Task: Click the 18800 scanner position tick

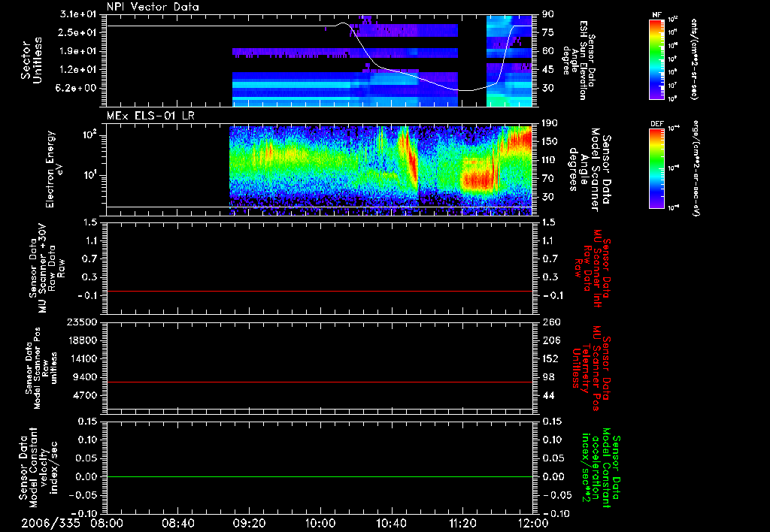Action: coord(81,340)
